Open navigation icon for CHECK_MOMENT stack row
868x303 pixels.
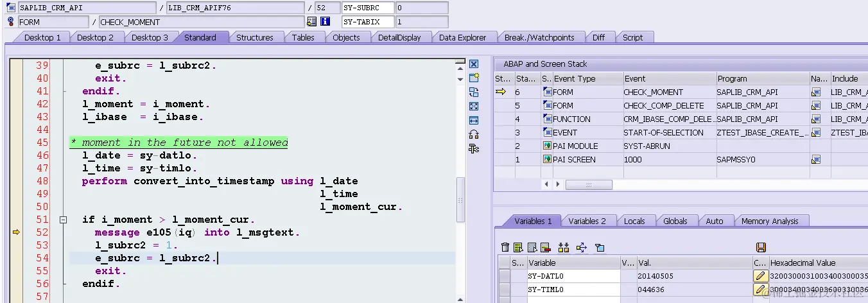click(816, 92)
